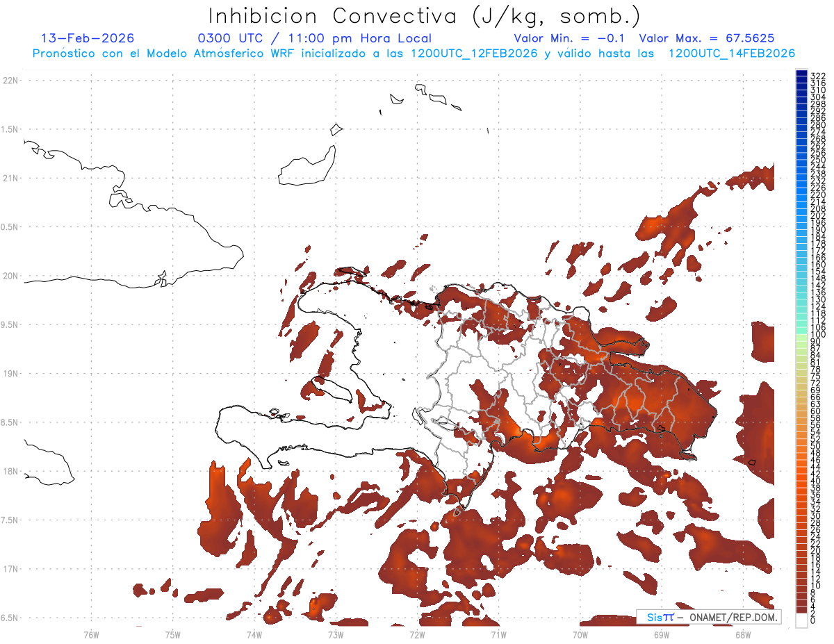This screenshot has height=644, width=834.
Task: Click the '0' value at the color scale bottom
Action: [813, 620]
